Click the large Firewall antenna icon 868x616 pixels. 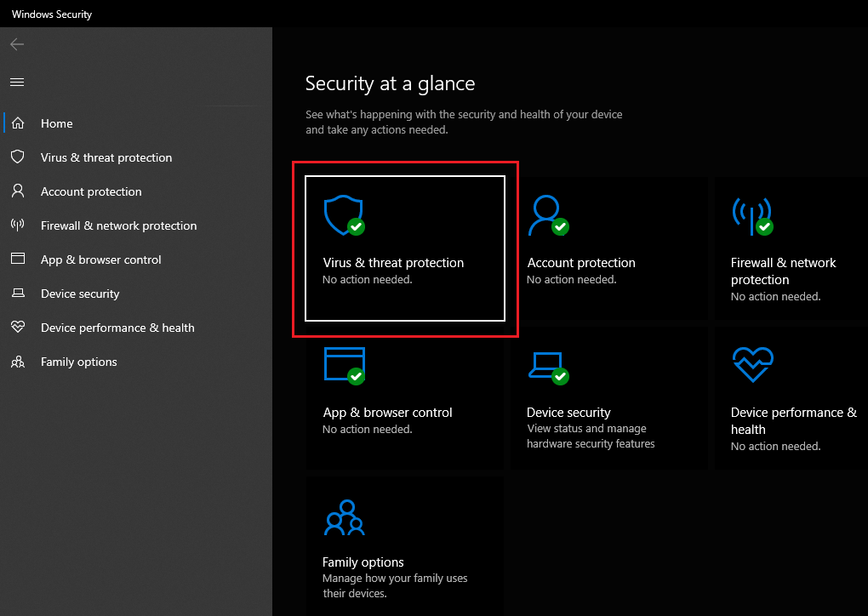[752, 216]
